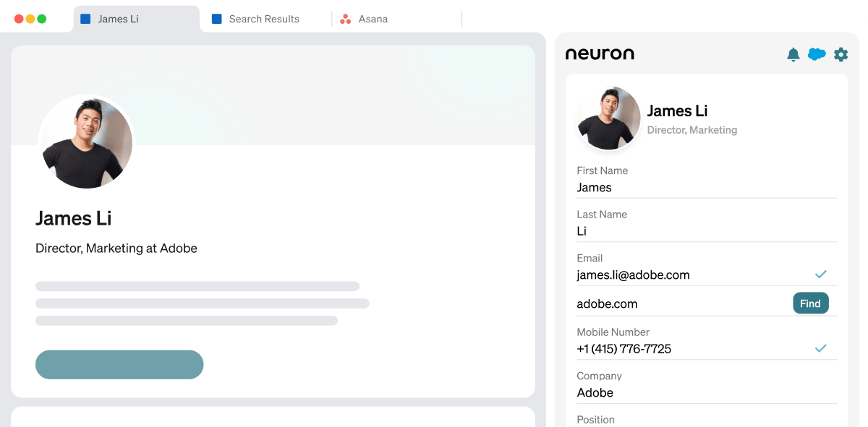Click the verified checkmark beside email
Screen dimensions: 868x427
click(820, 275)
